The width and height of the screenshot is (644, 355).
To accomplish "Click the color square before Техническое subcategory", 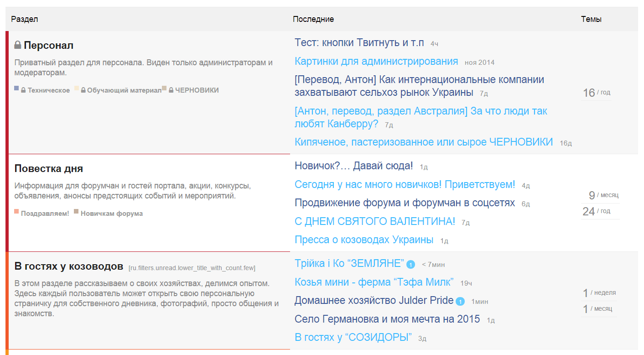I will [17, 89].
